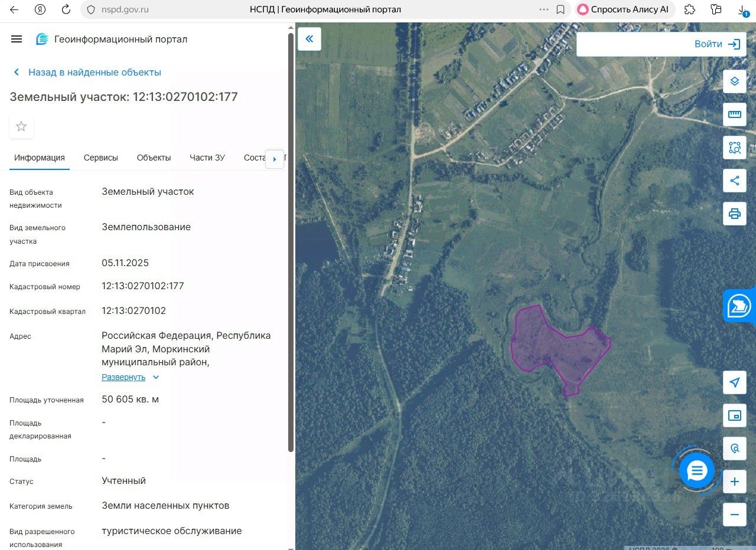Viewport: 756px width, 550px height.
Task: Toggle the overview mini-map
Action: click(x=735, y=415)
